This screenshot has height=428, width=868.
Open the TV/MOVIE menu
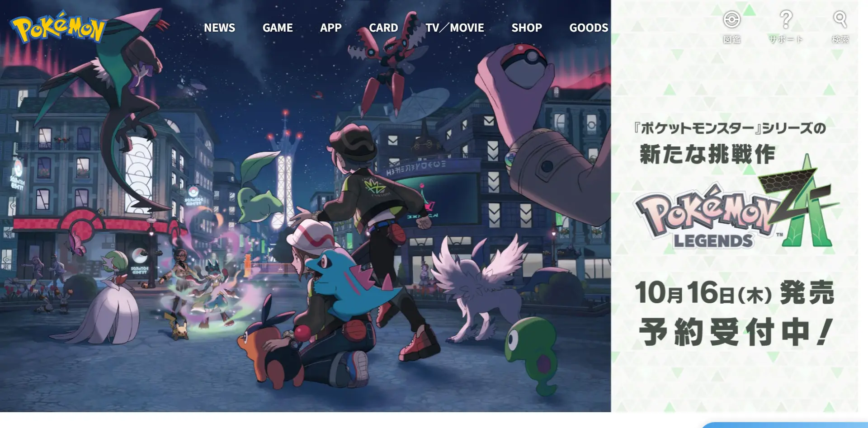[x=455, y=28]
